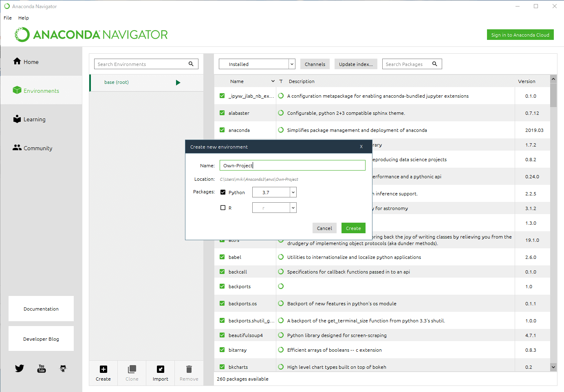Click the Version column header
The width and height of the screenshot is (564, 392).
(x=527, y=81)
